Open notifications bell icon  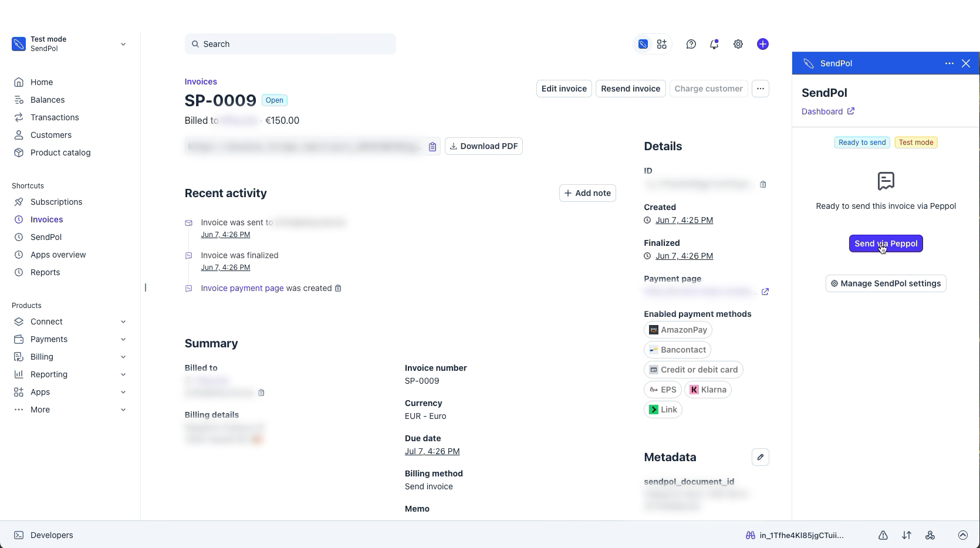[714, 44]
